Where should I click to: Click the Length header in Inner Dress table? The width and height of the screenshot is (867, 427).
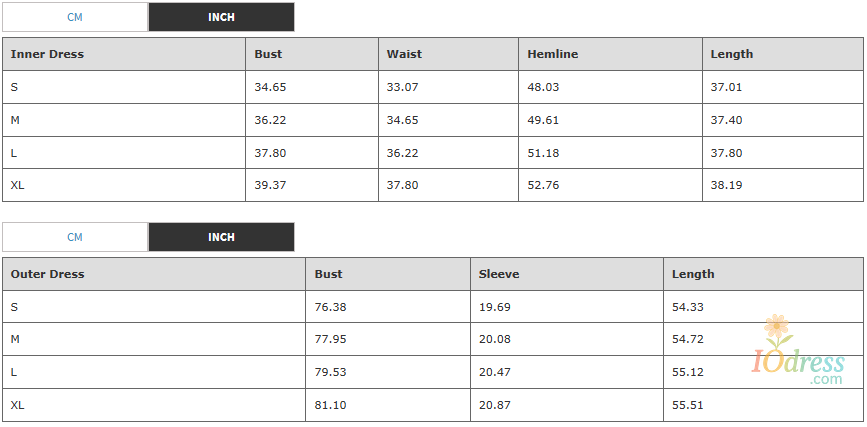click(731, 54)
